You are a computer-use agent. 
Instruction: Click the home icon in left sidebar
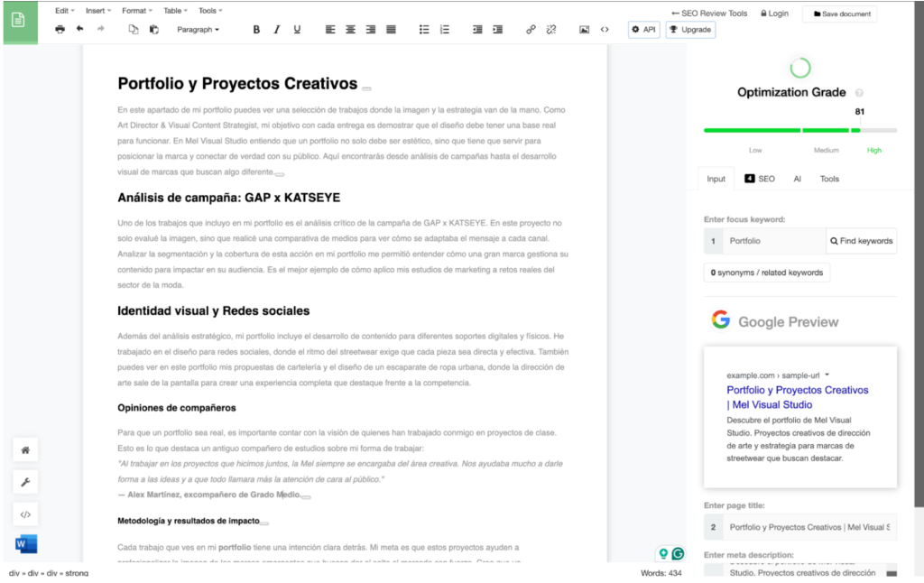pos(26,449)
